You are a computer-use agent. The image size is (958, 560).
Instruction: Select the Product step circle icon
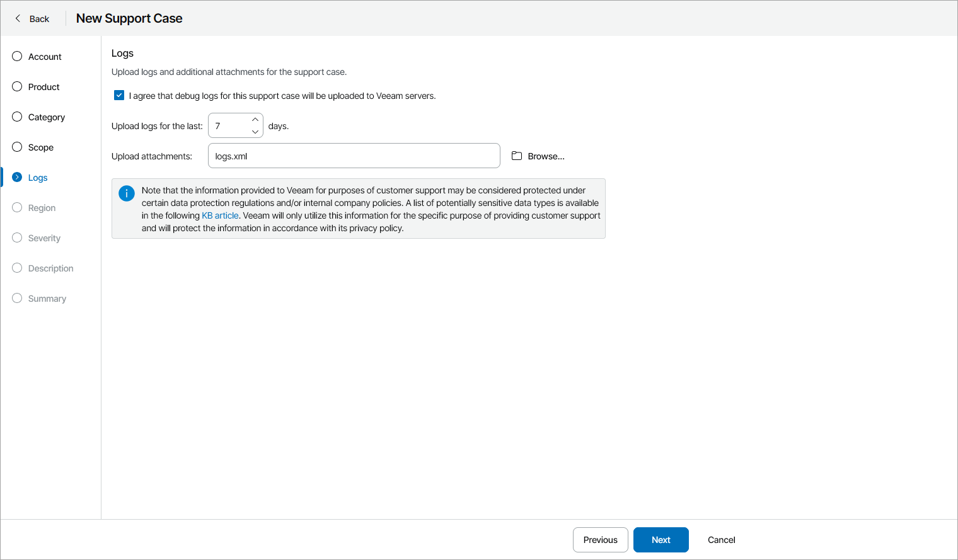click(17, 86)
